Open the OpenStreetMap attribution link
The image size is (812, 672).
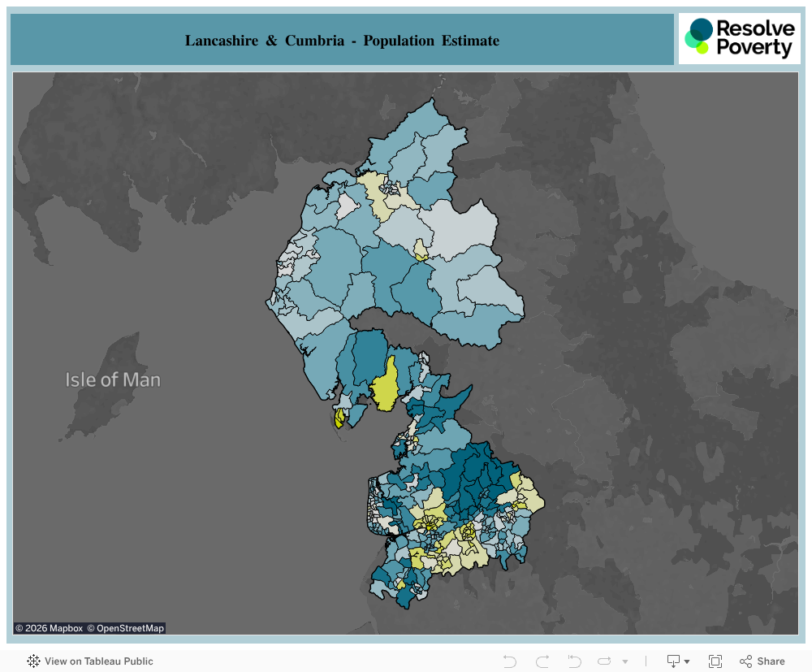coord(126,628)
